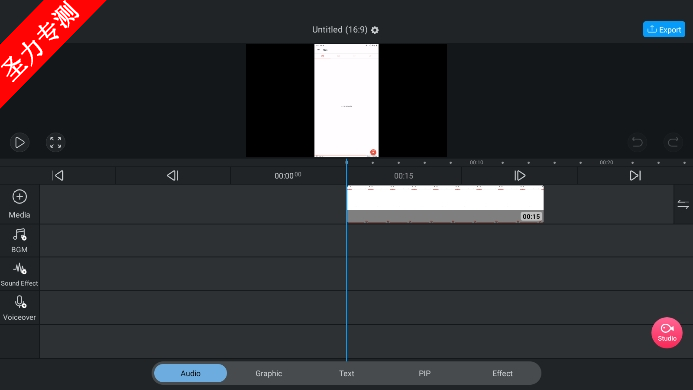Switch to Graphic tab
The height and width of the screenshot is (390, 693).
point(269,373)
